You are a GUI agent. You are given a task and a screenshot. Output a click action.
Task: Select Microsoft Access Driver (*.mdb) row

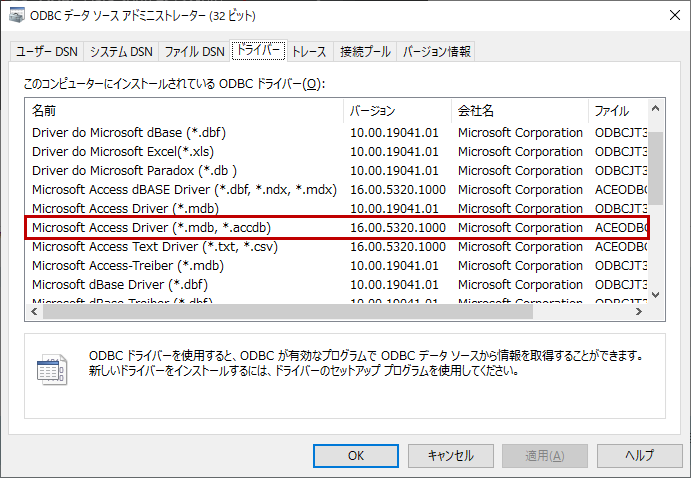pyautogui.click(x=337, y=208)
